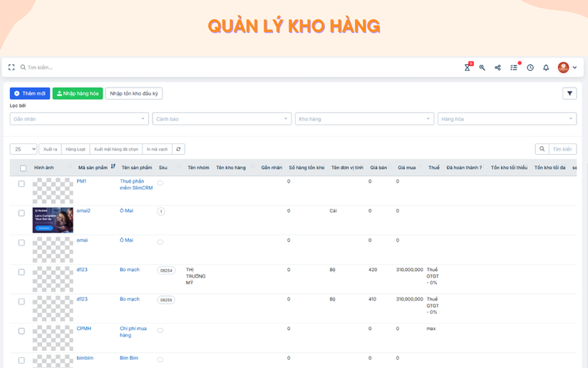Check the d123 row priced 420
This screenshot has height=368, width=588.
(22, 272)
